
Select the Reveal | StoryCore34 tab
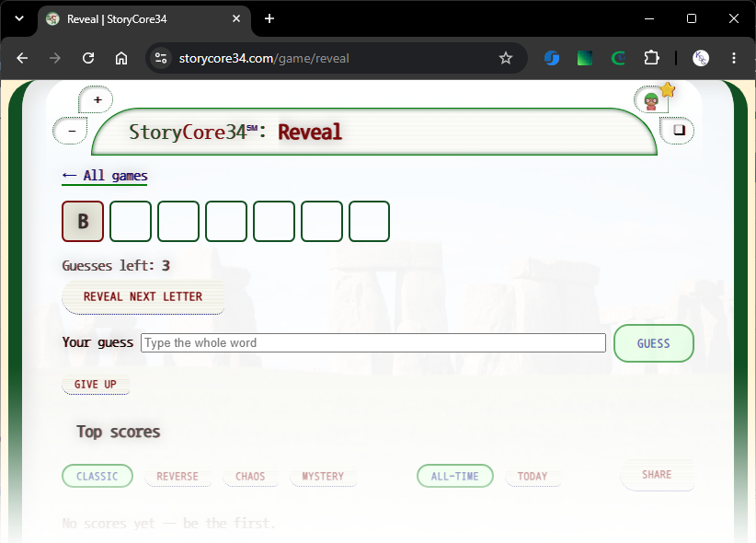point(143,19)
